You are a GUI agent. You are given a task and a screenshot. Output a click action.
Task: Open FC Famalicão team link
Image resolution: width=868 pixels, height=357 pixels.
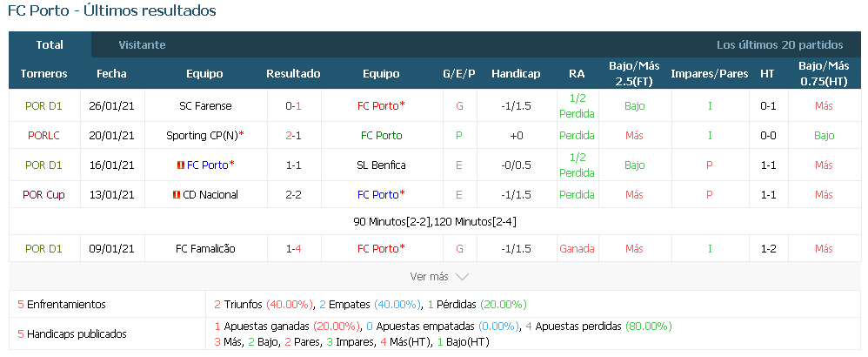pos(205,249)
